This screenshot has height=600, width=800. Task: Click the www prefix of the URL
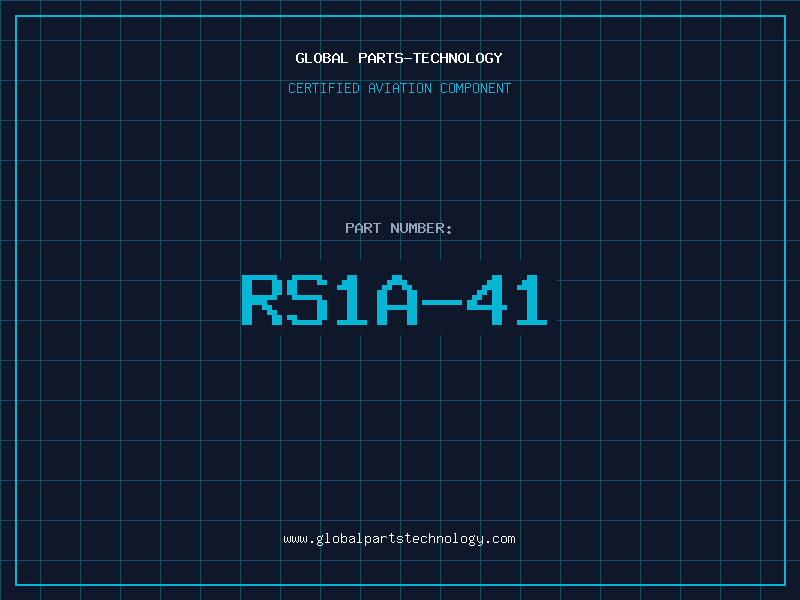point(295,539)
